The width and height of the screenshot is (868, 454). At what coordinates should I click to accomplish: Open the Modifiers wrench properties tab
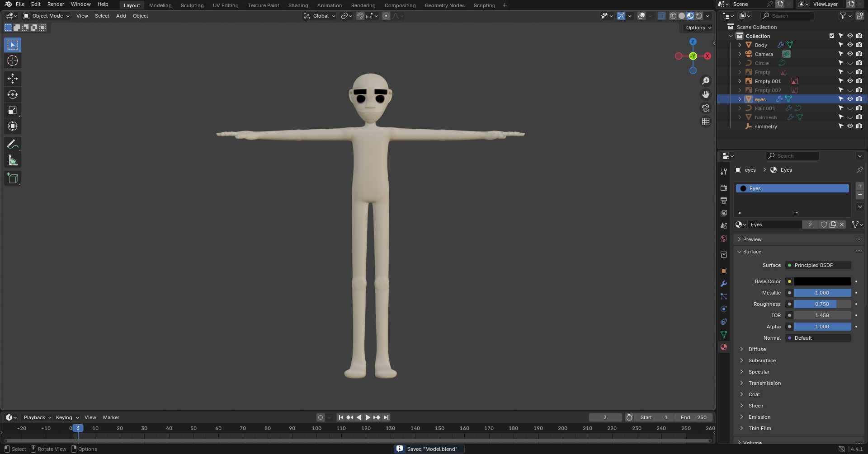[x=724, y=284]
